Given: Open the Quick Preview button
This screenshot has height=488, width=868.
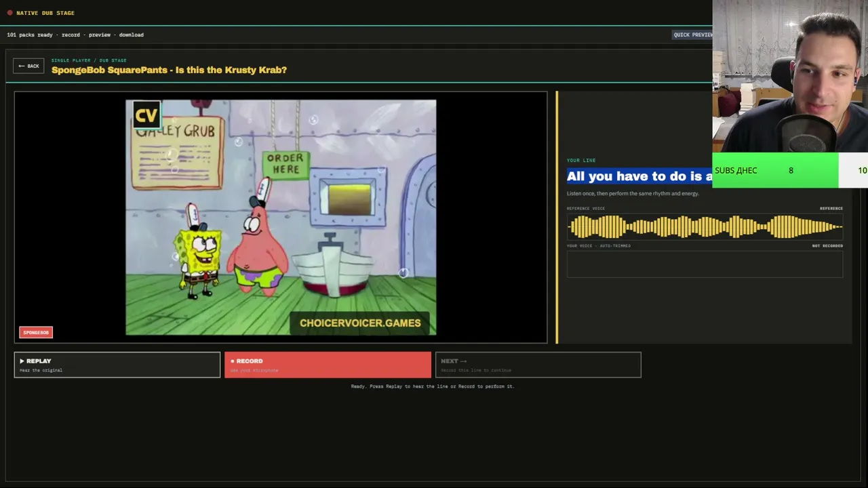Looking at the screenshot, I should pyautogui.click(x=692, y=35).
